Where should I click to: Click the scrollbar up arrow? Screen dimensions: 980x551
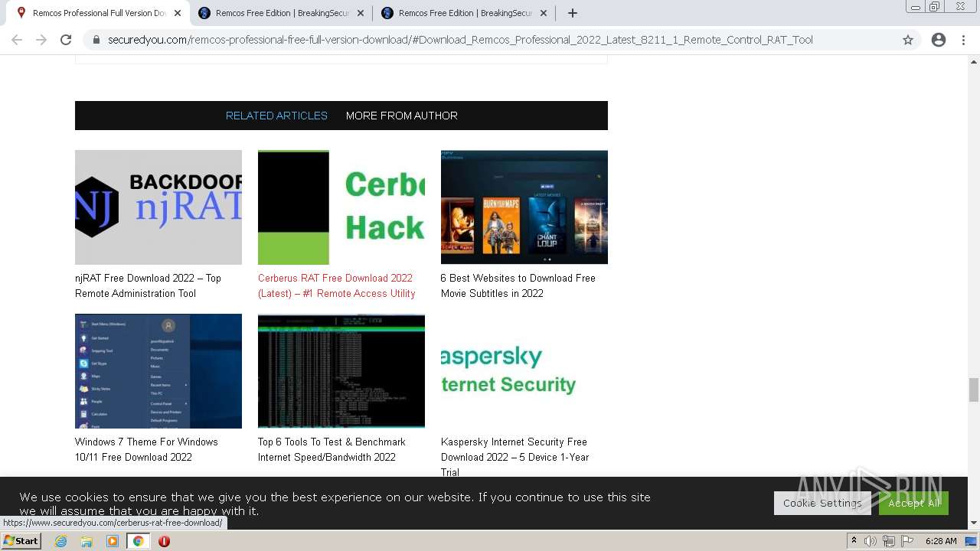click(974, 61)
